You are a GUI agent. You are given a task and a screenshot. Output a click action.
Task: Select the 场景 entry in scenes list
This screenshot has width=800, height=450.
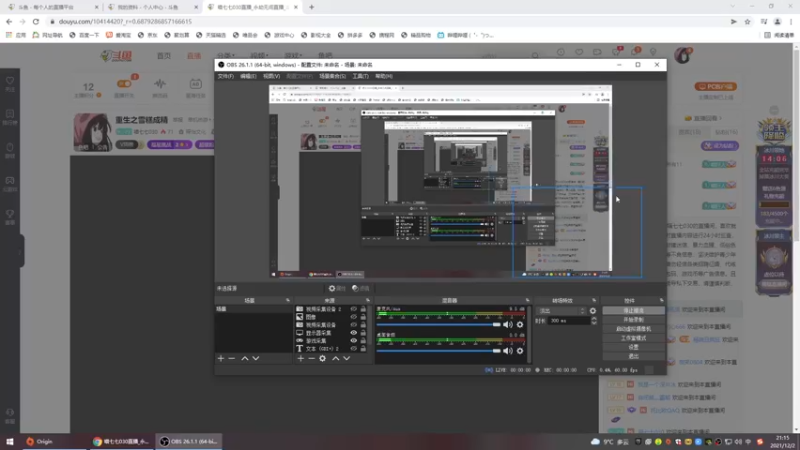pyautogui.click(x=254, y=309)
